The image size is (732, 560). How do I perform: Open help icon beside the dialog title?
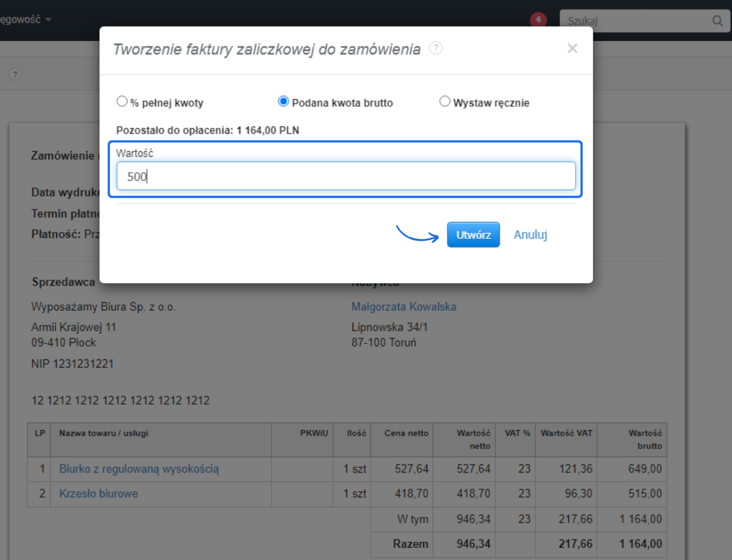(x=436, y=48)
